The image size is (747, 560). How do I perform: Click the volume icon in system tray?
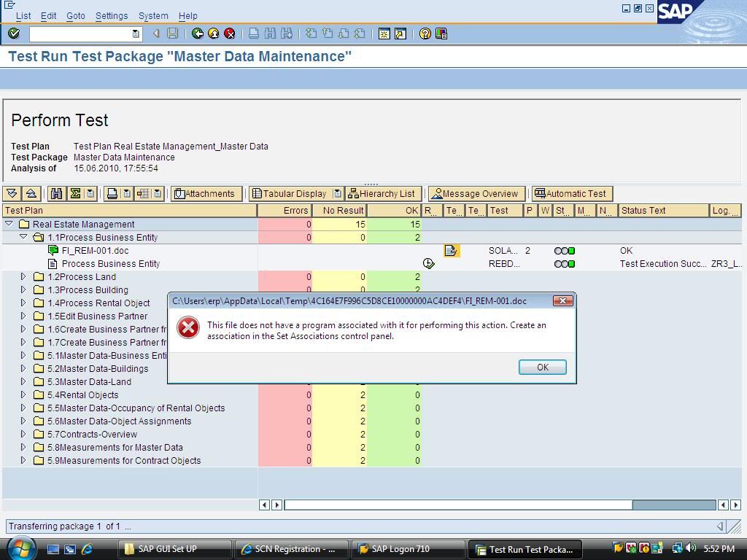[692, 548]
